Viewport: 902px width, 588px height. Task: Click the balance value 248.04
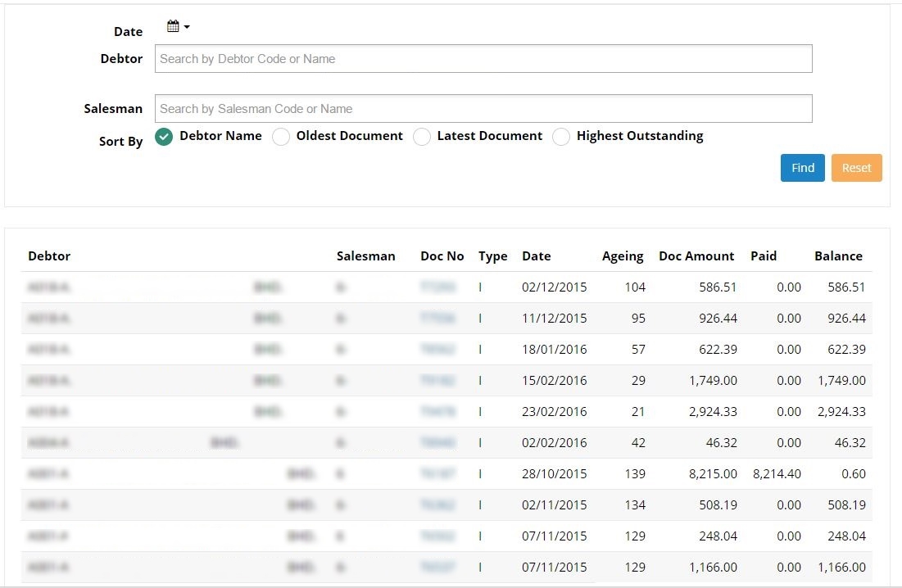pyautogui.click(x=846, y=535)
